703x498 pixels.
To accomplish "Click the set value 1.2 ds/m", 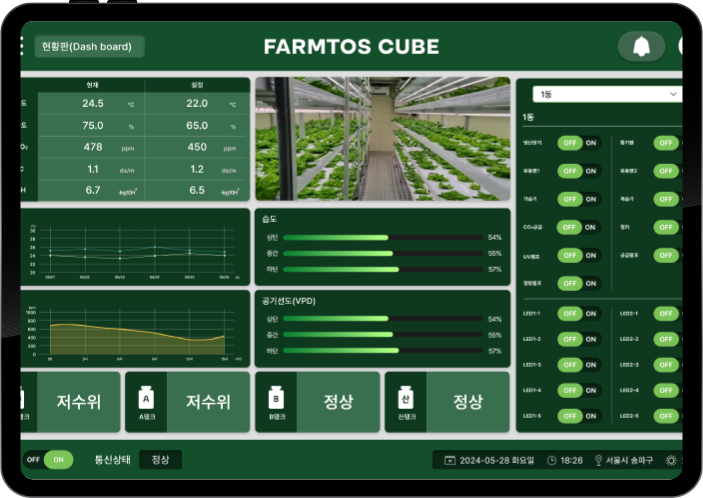I will pos(197,169).
